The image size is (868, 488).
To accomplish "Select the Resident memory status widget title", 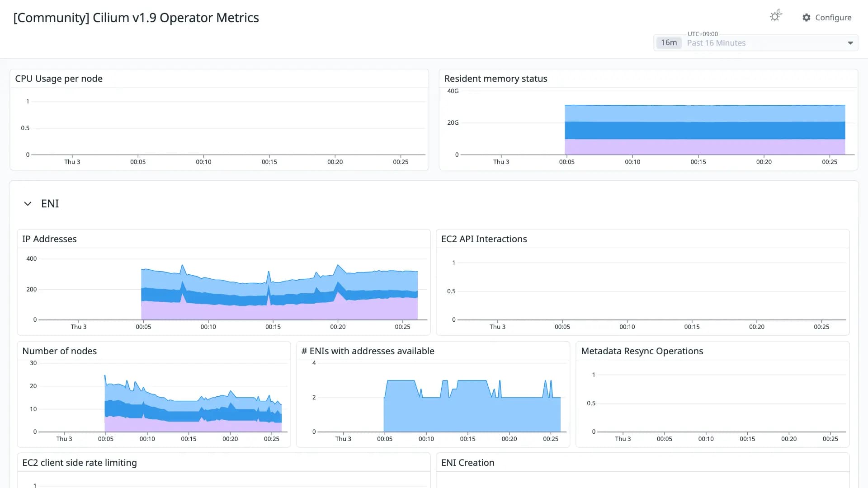I will (495, 79).
